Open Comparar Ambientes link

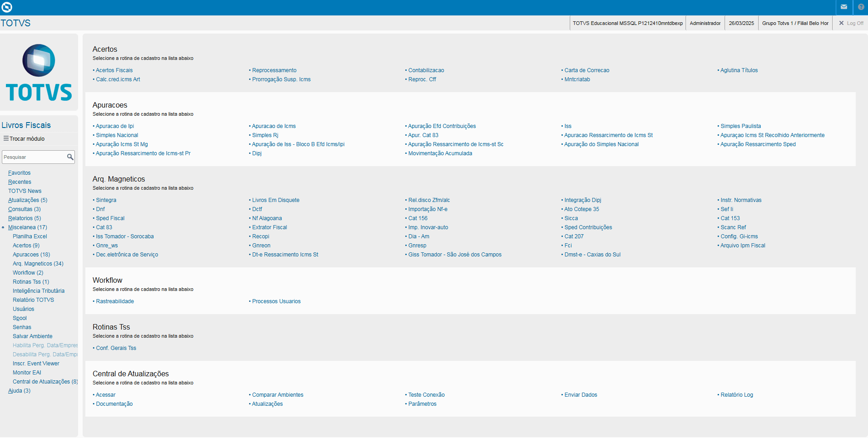(x=278, y=395)
